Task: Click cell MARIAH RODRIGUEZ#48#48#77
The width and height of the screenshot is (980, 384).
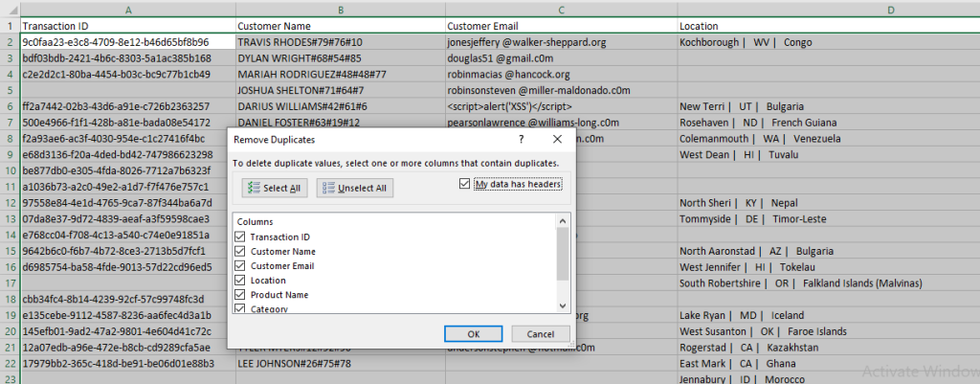Action: [x=341, y=75]
